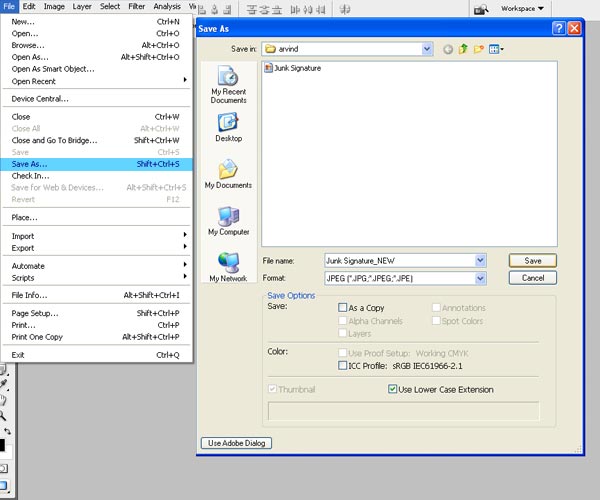Enable ICC Profile sRGB embedding
600x500 pixels.
click(342, 365)
